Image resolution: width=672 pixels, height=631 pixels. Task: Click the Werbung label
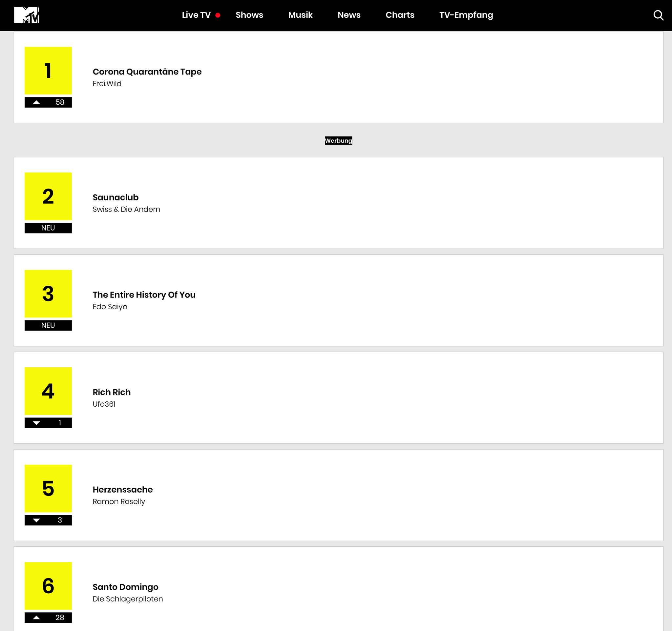click(x=338, y=141)
